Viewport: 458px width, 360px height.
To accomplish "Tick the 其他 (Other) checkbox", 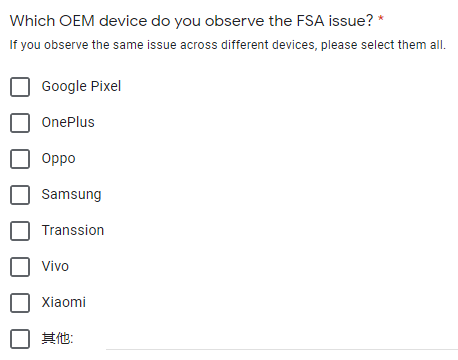I will (x=20, y=339).
